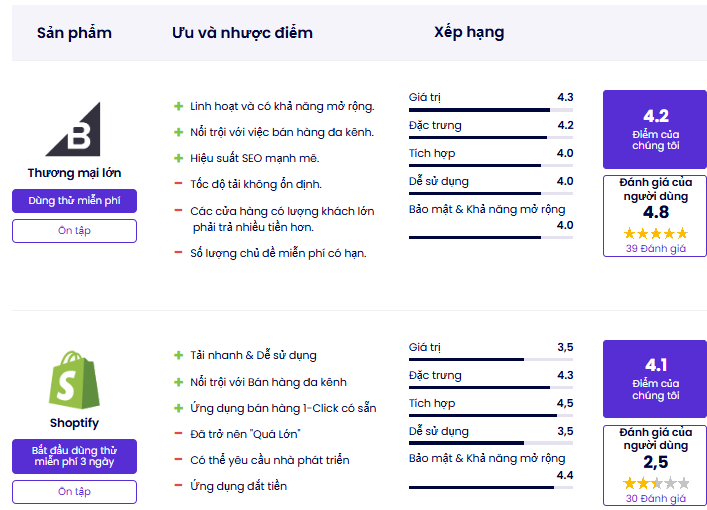Open the "39 Đánh giá" reviews link
This screenshot has height=510, width=707.
(x=656, y=248)
